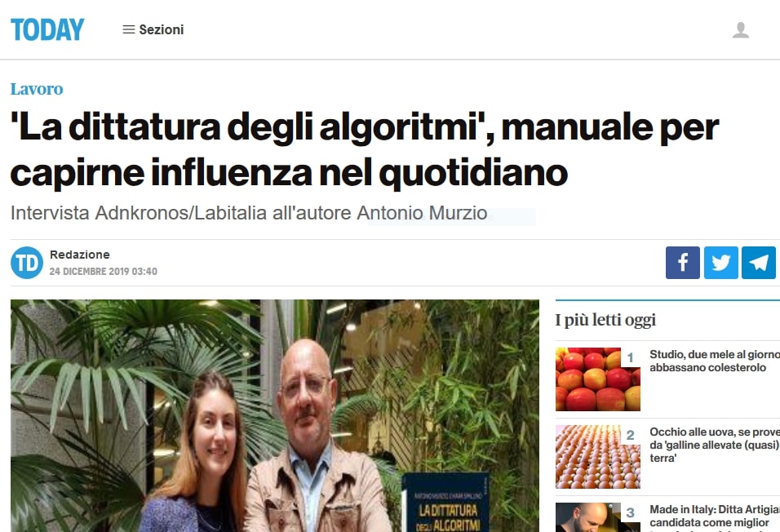Viewport: 780px width, 532px height.
Task: Share article via Twitter icon
Action: coord(720,262)
